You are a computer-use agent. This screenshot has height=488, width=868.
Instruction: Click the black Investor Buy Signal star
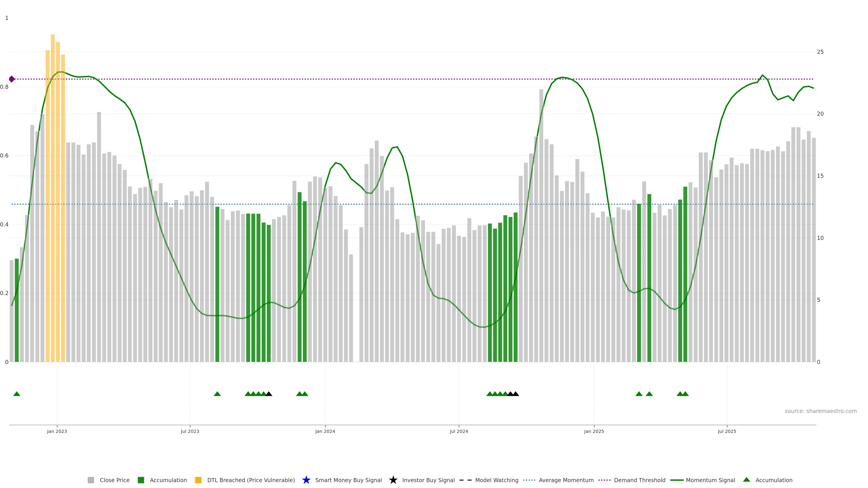393,480
